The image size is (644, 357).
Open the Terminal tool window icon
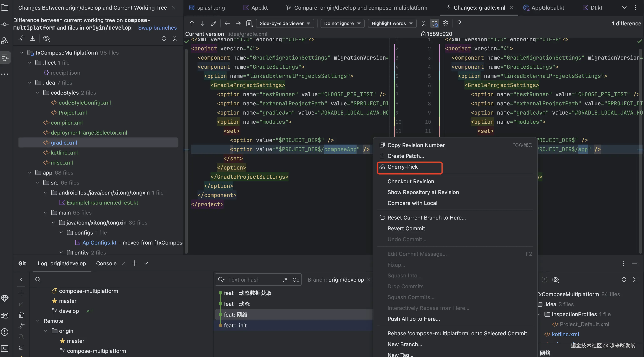(5, 348)
